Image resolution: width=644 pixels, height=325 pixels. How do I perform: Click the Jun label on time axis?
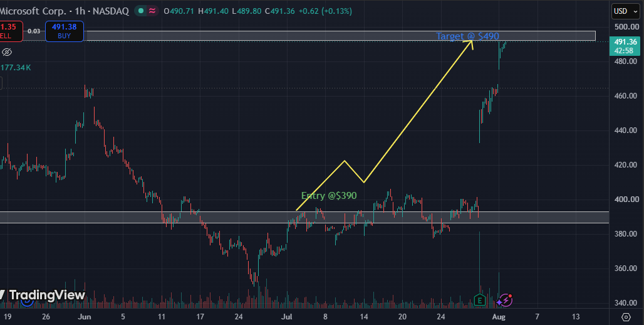[x=84, y=317]
